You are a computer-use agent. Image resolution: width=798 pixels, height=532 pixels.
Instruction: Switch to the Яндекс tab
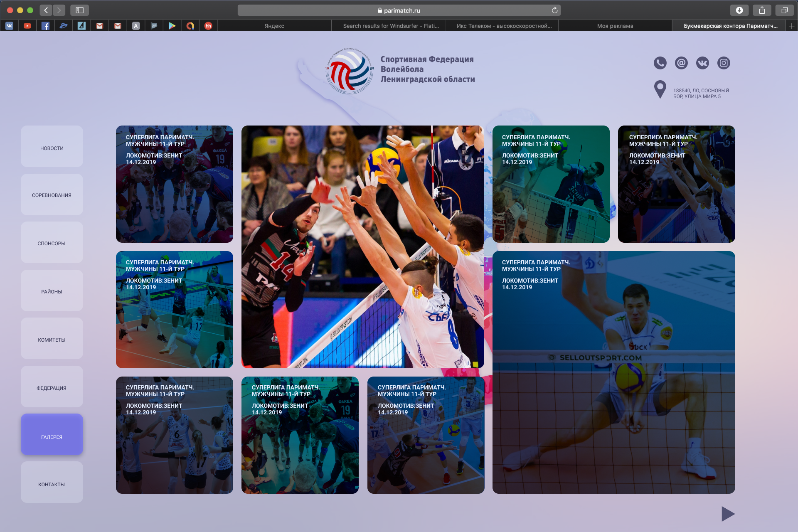pyautogui.click(x=274, y=26)
